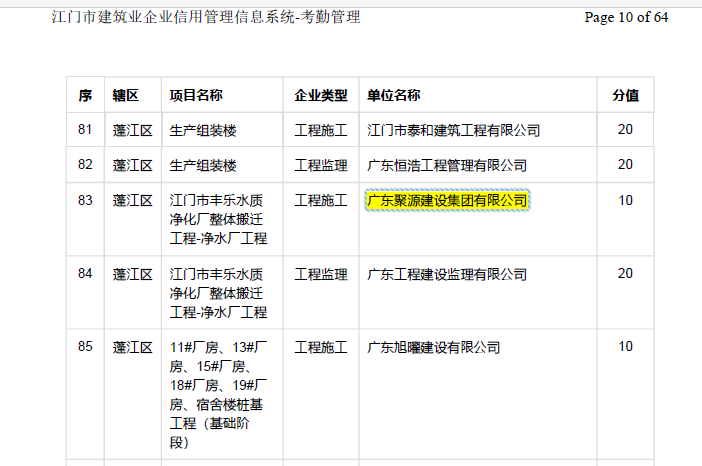Click 蓬江区 in row 83
This screenshot has height=466, width=702.
(x=133, y=201)
